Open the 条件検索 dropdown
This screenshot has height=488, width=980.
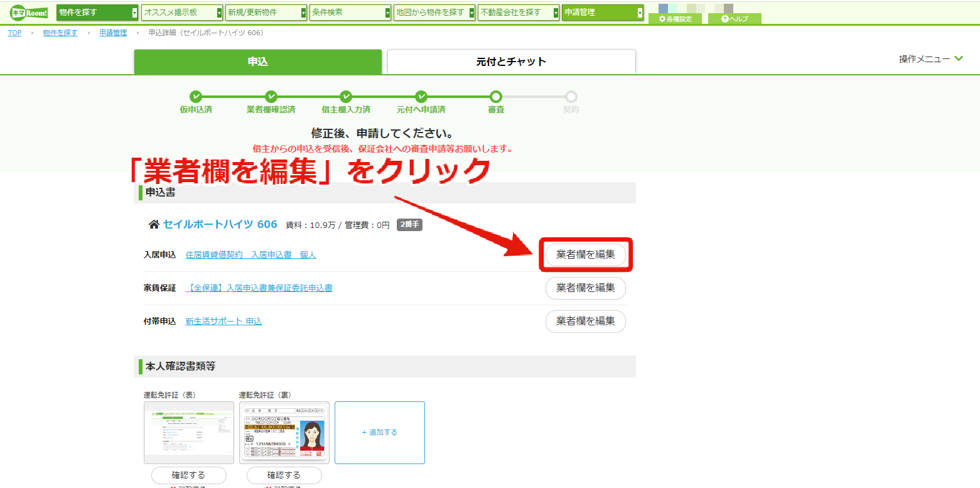(x=350, y=13)
